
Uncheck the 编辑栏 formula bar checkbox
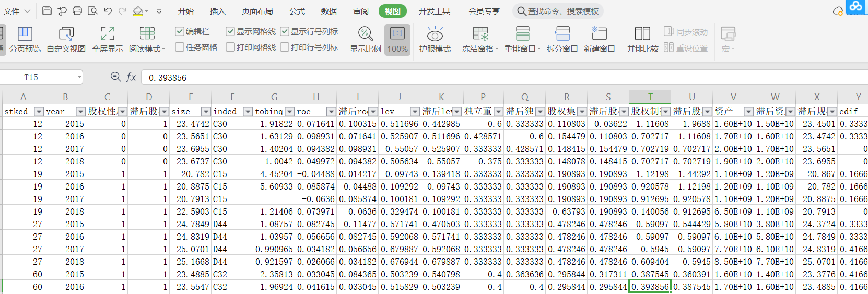(180, 31)
